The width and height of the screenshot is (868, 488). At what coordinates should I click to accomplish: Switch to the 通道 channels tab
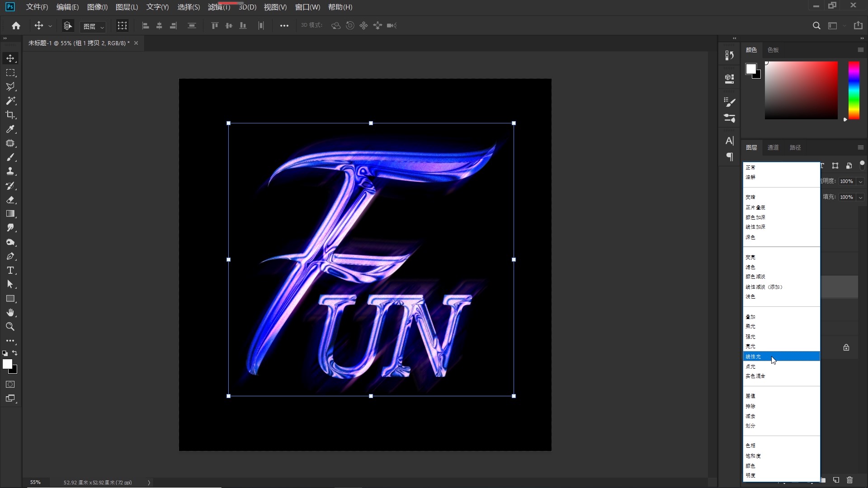tap(773, 147)
